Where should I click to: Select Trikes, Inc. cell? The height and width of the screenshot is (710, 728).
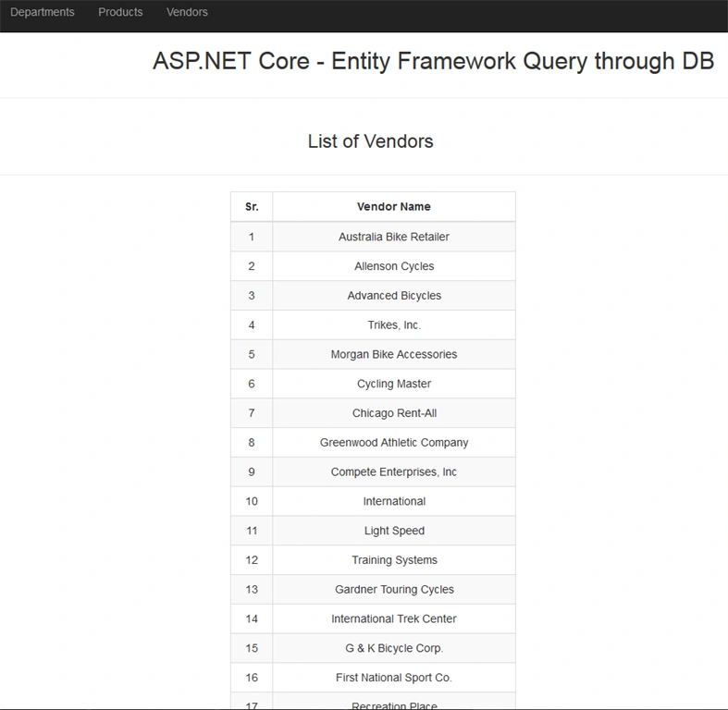point(394,324)
